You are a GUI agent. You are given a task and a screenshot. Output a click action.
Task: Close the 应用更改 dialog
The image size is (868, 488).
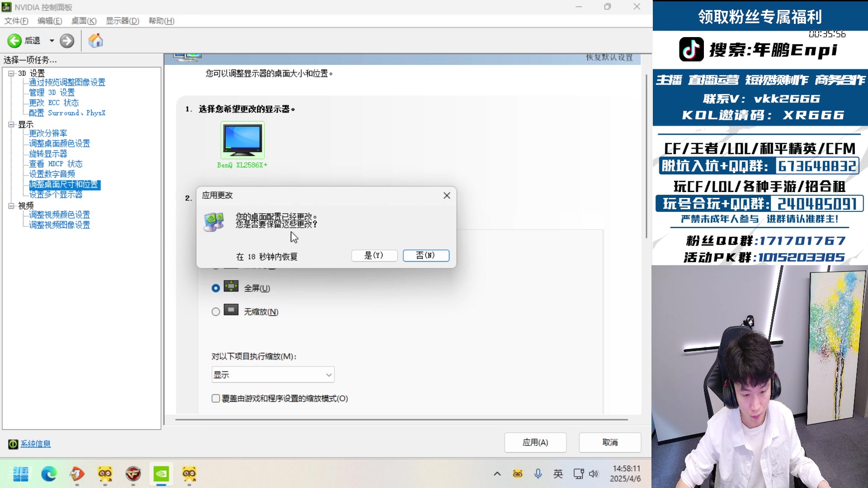pos(447,196)
